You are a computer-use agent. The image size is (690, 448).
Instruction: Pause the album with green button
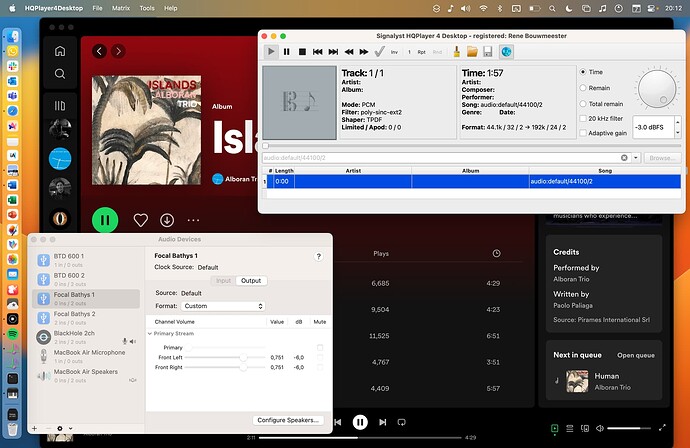tap(105, 220)
